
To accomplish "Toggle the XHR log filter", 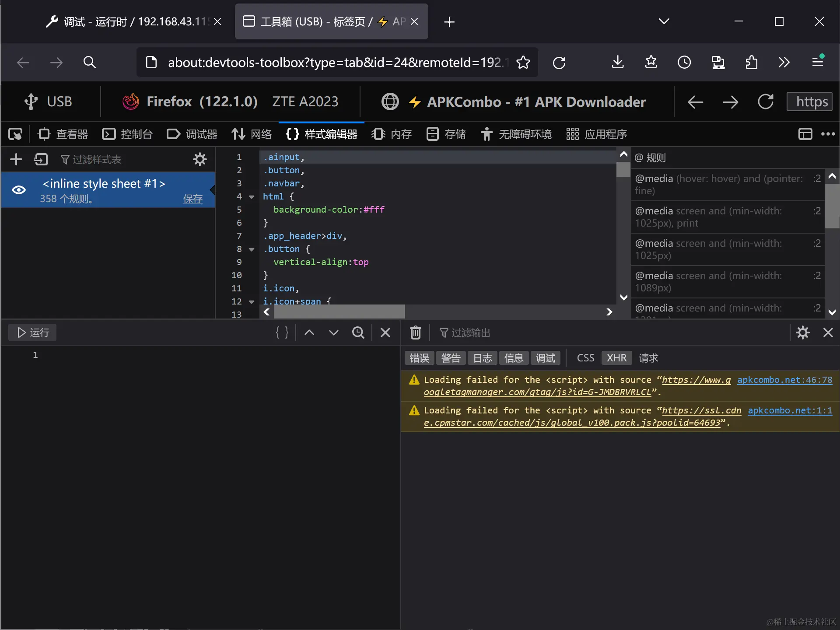I will pyautogui.click(x=616, y=358).
